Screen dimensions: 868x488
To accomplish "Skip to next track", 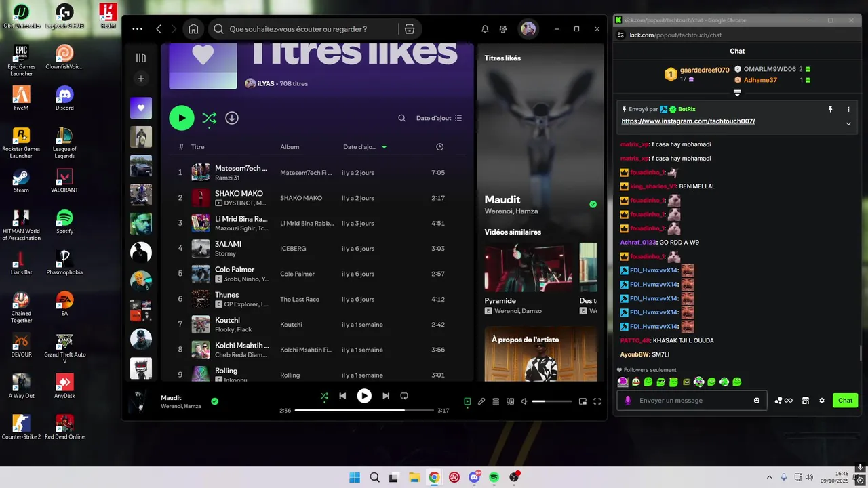I will [386, 396].
